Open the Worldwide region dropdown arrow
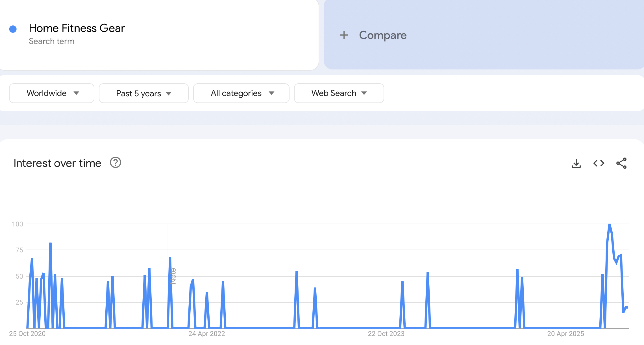This screenshot has height=345, width=644. (x=77, y=93)
